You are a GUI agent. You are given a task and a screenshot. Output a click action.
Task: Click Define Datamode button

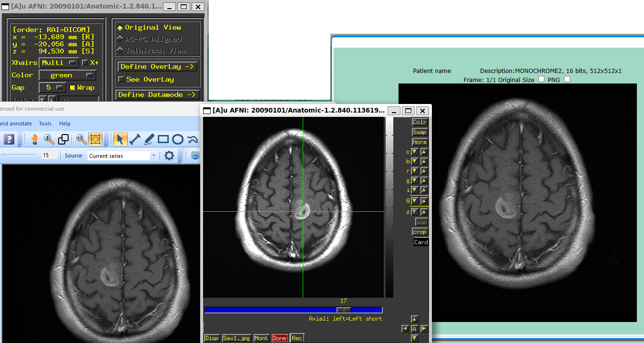(x=157, y=94)
